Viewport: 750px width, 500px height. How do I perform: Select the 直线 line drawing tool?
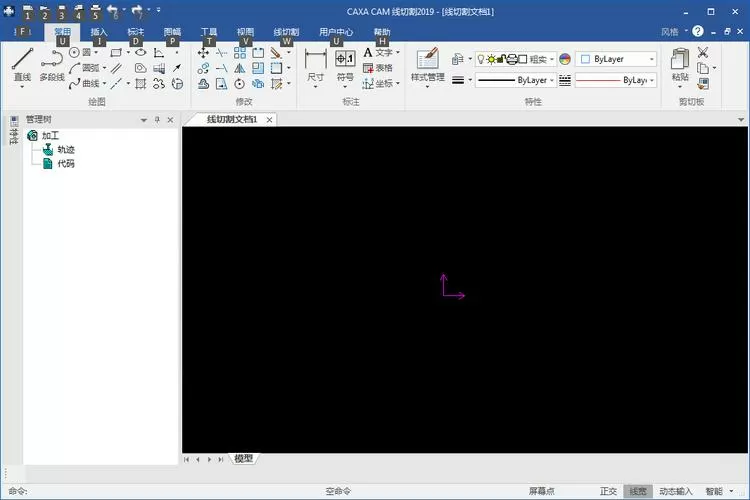(22, 64)
